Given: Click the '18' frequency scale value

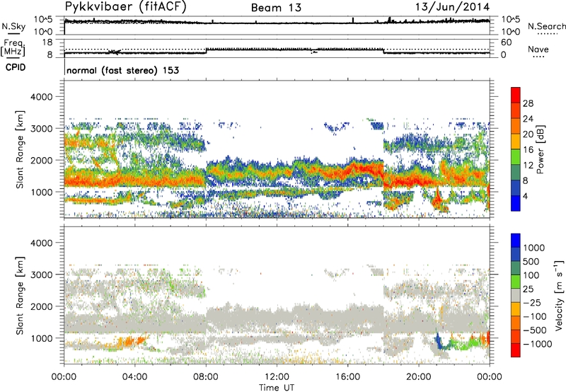Looking at the screenshot, I should coord(47,42).
